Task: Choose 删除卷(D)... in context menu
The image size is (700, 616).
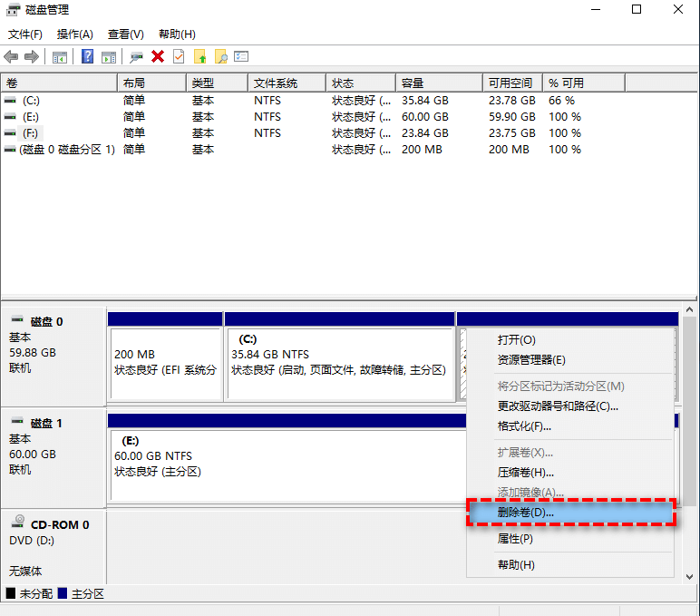Action: [571, 513]
